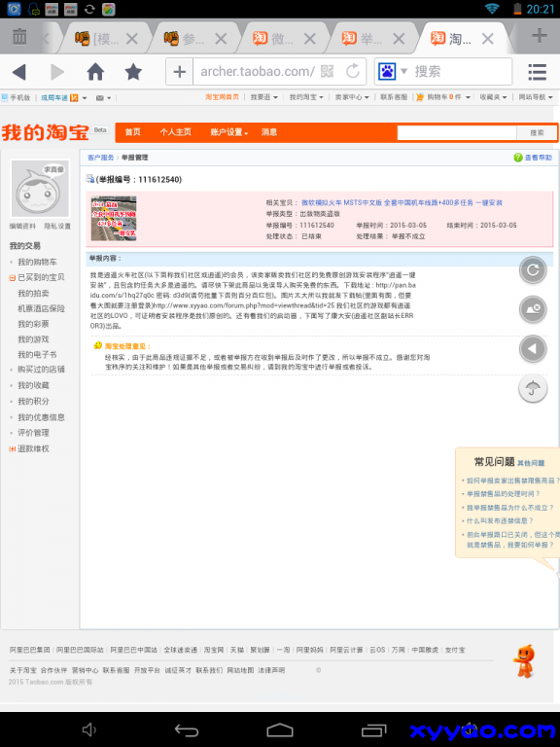This screenshot has height=747, width=560.
Task: Expand the 收藏夹 dropdown
Action: point(493,97)
